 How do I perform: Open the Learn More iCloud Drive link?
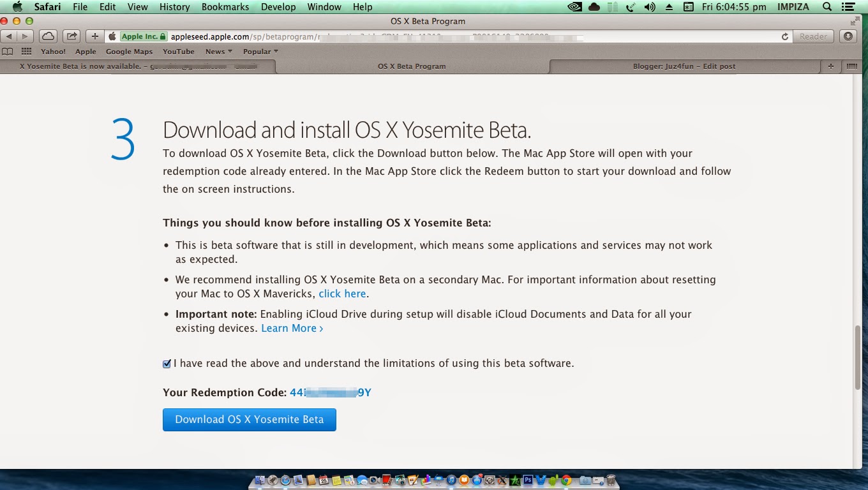[x=292, y=328]
